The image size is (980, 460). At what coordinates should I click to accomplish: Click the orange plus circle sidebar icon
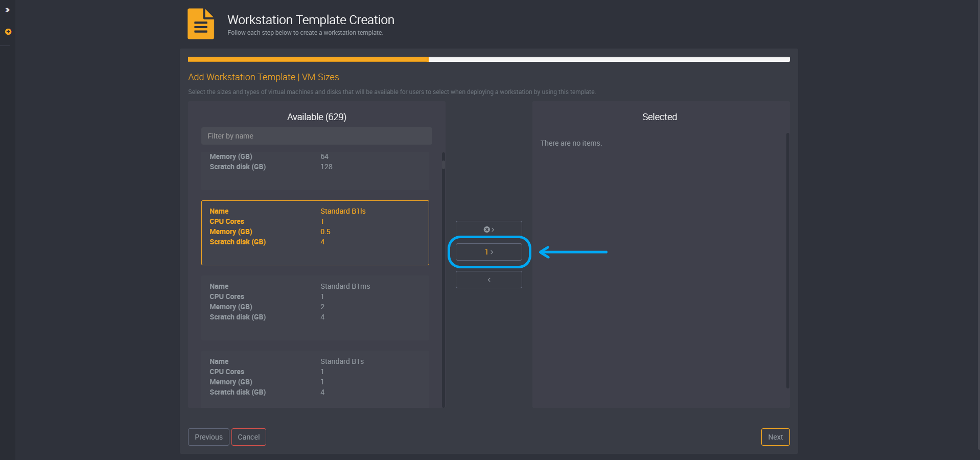[8, 32]
